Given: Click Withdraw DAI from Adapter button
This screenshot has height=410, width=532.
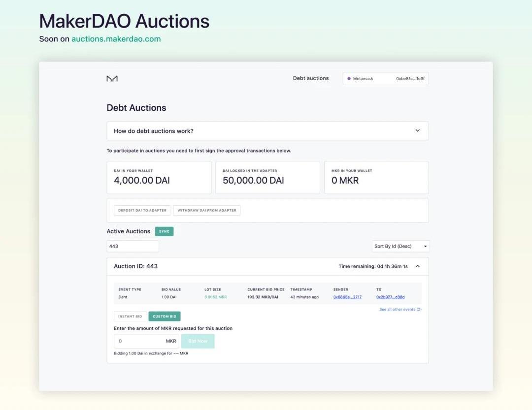Looking at the screenshot, I should pos(207,210).
